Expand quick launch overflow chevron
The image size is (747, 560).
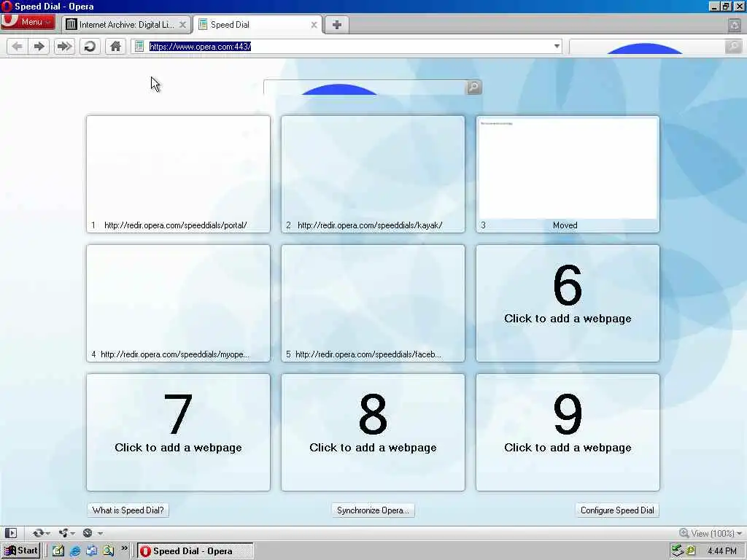coord(124,548)
